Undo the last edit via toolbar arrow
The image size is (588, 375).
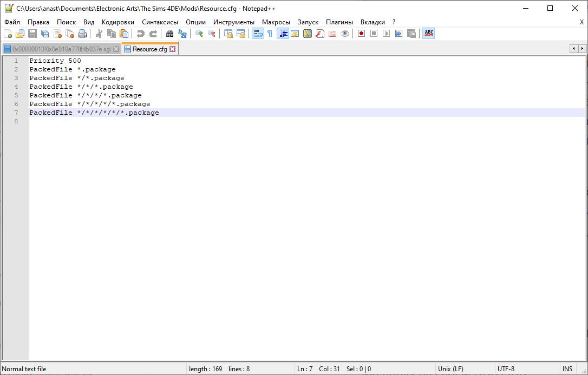[x=141, y=34]
